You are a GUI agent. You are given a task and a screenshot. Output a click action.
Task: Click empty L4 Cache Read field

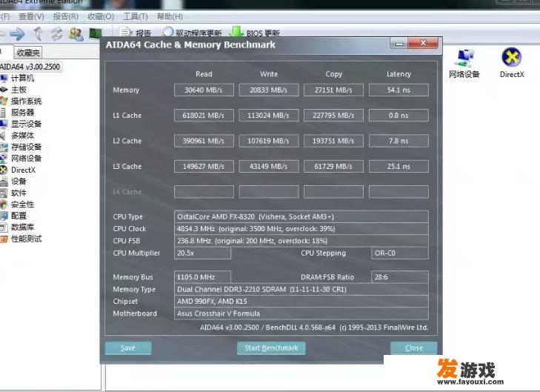click(204, 192)
